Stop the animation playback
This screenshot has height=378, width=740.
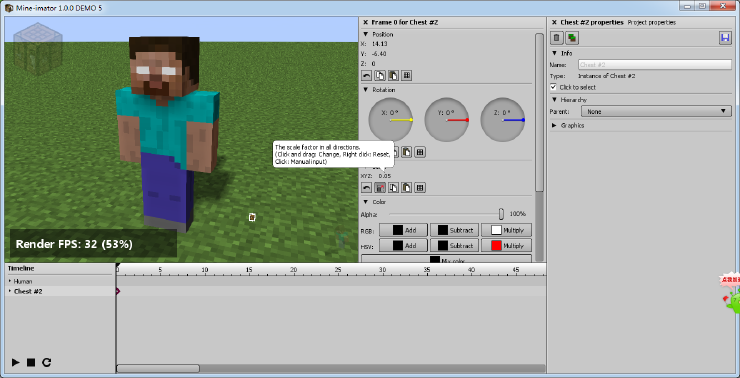point(31,362)
